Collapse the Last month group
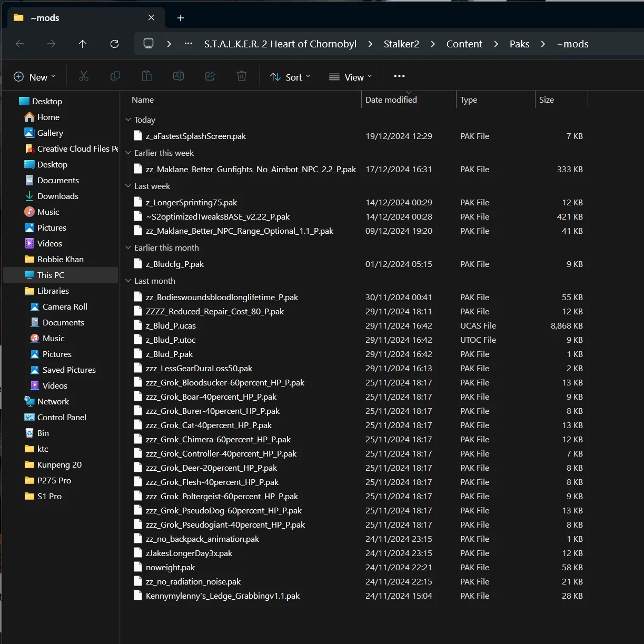The height and width of the screenshot is (644, 644). (x=128, y=281)
